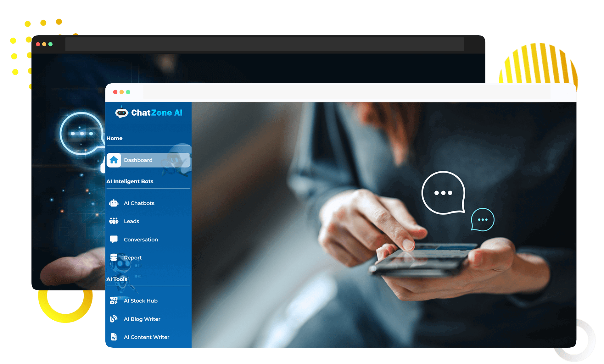Image resolution: width=604 pixels, height=364 pixels.
Task: Click the Dashboard home icon
Action: (114, 160)
